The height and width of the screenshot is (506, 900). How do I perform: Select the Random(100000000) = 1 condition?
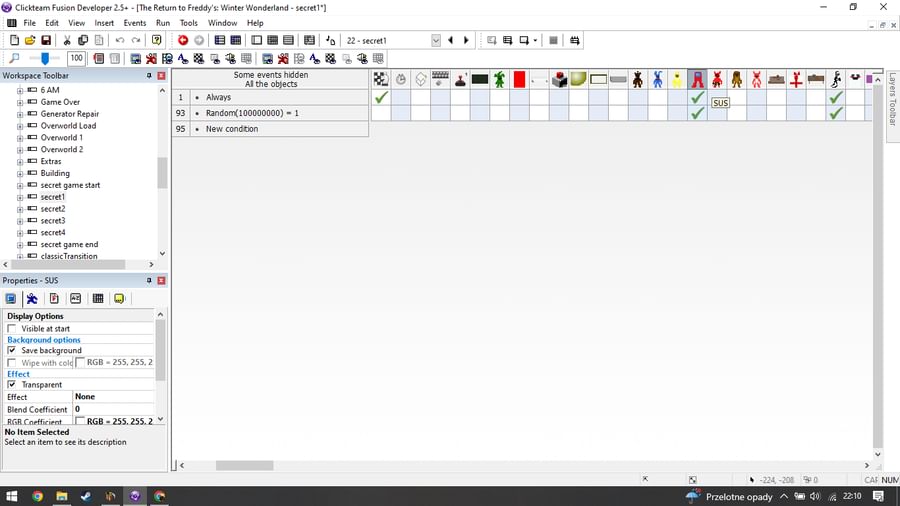click(x=252, y=113)
